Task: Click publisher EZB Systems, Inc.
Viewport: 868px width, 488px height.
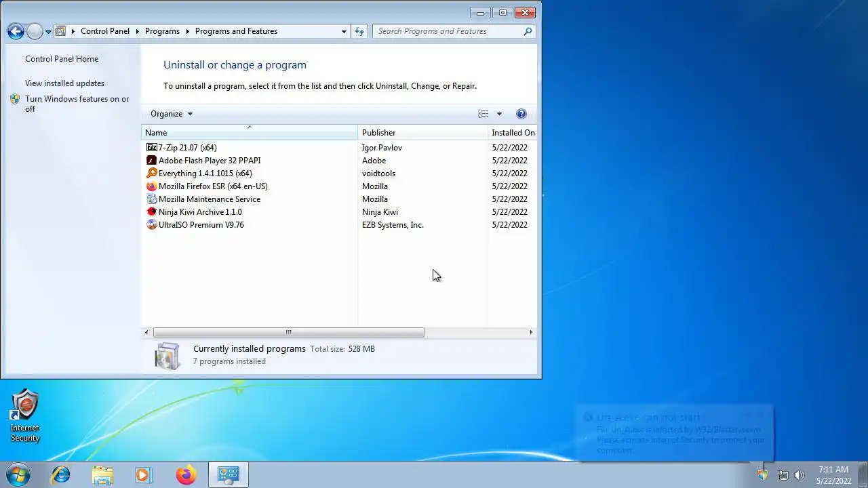Action: tap(393, 224)
